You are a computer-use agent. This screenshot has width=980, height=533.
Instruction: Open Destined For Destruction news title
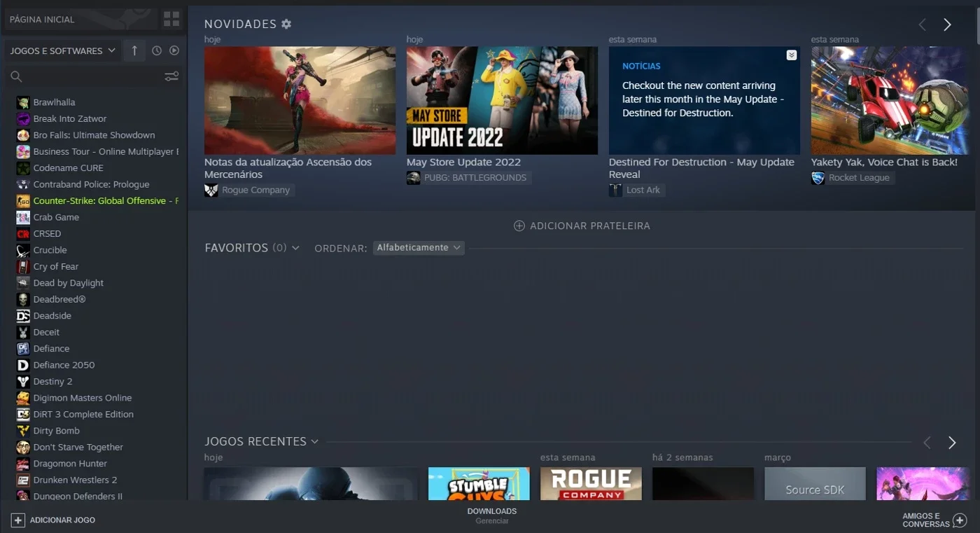pyautogui.click(x=701, y=168)
